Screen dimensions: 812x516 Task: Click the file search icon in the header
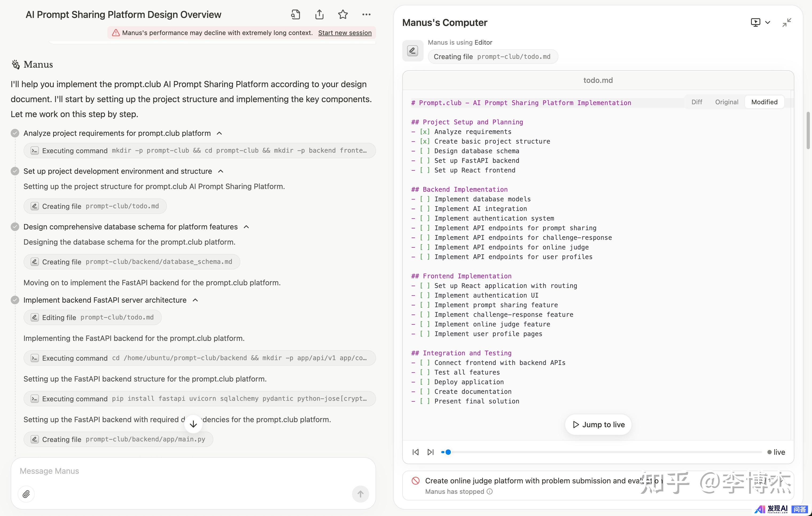pyautogui.click(x=295, y=14)
